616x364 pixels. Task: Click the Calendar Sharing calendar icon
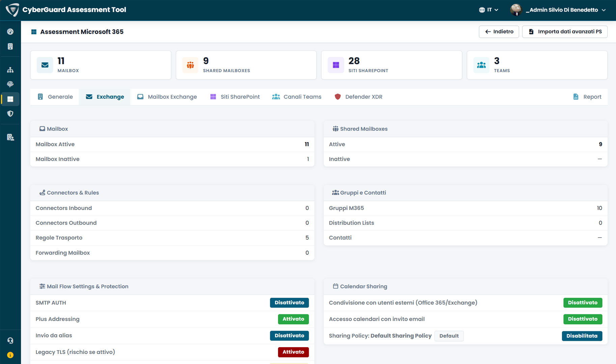point(335,286)
